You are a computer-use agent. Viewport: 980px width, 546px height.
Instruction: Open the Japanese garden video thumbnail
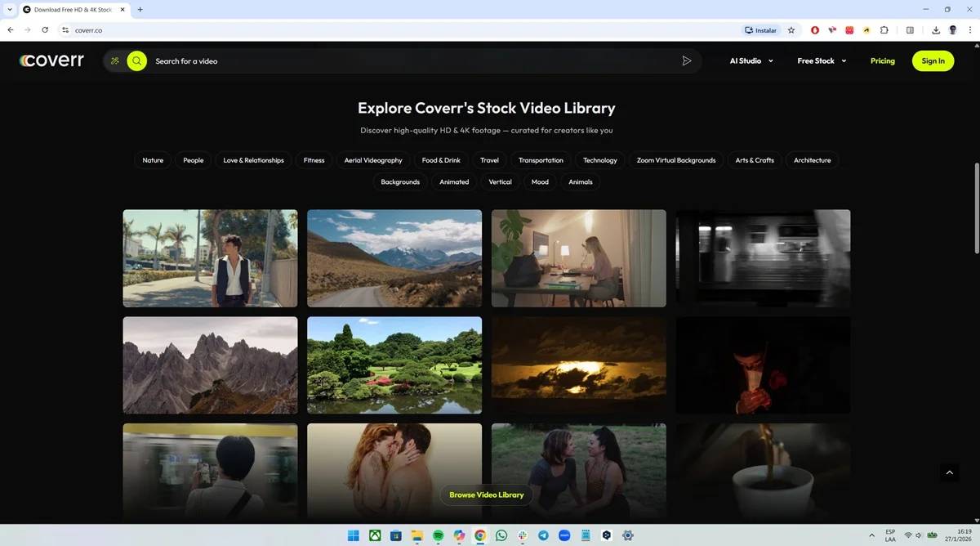pyautogui.click(x=394, y=365)
